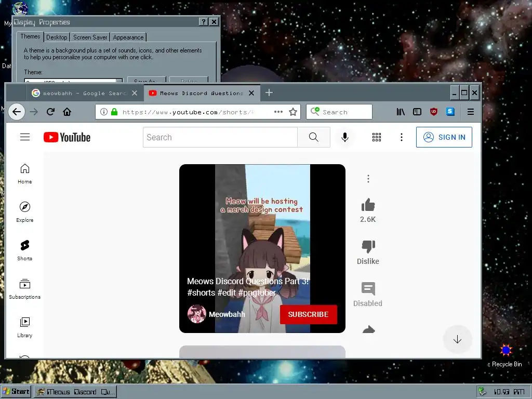Click the blue S extension icon
532x399 pixels.
pos(450,112)
